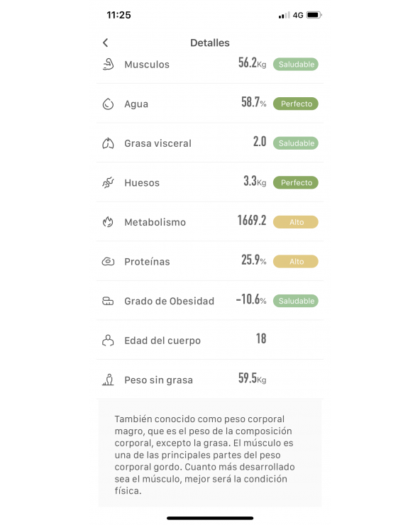Viewport: 420px width, 525px height.
Task: Select the Edad del cuerpo value 18
Action: pyautogui.click(x=261, y=338)
